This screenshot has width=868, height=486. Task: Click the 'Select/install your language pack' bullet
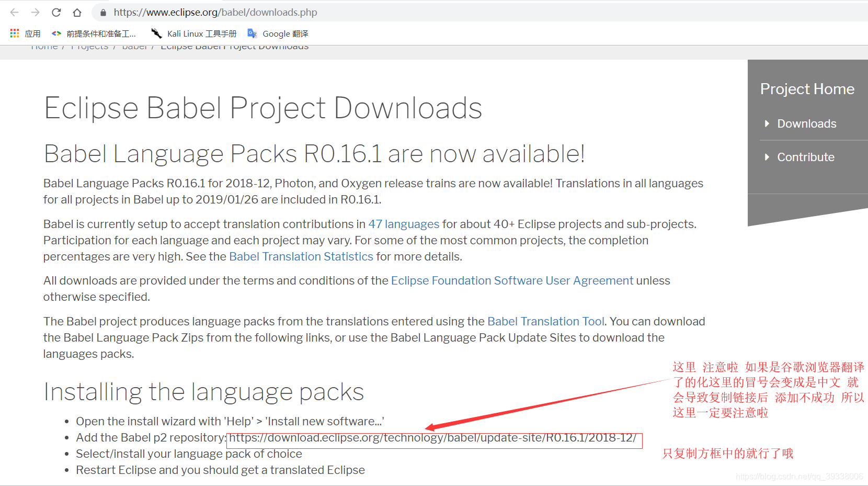tap(189, 454)
